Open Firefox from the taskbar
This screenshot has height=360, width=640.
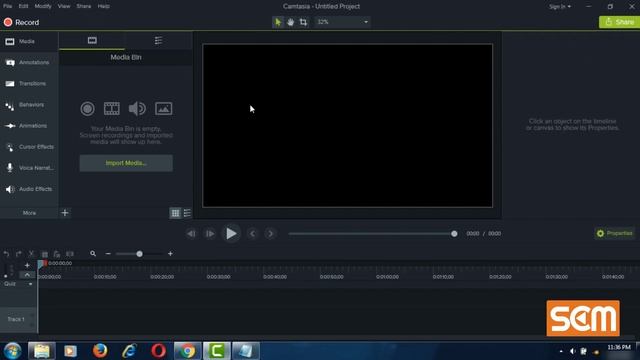click(100, 351)
